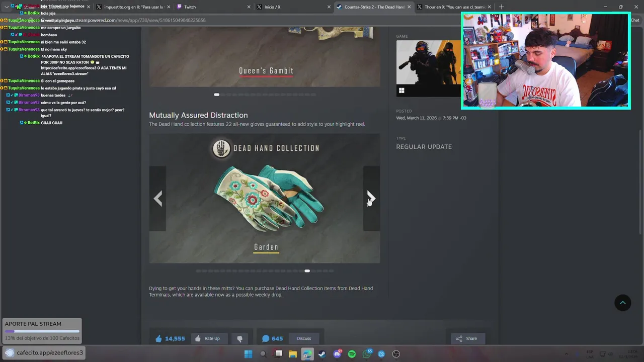The width and height of the screenshot is (644, 362).
Task: Select first dot in Queen's Gambit carousel pagination
Action: (x=216, y=95)
